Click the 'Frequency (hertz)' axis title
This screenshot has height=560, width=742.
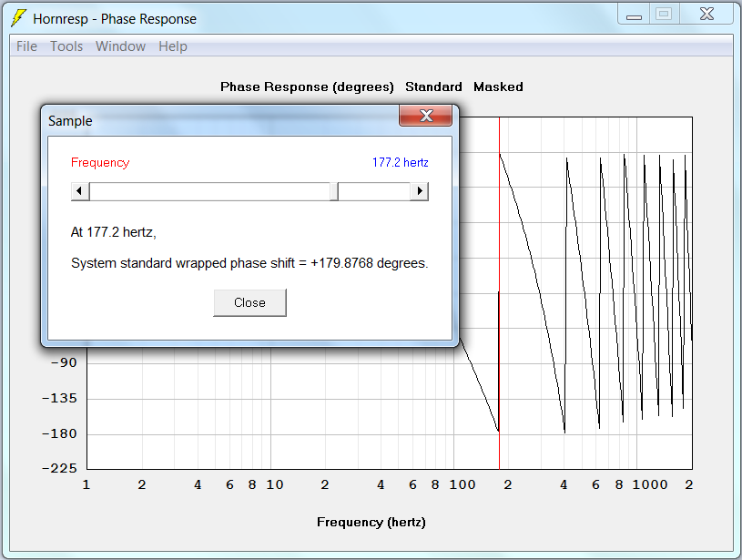pyautogui.click(x=371, y=522)
